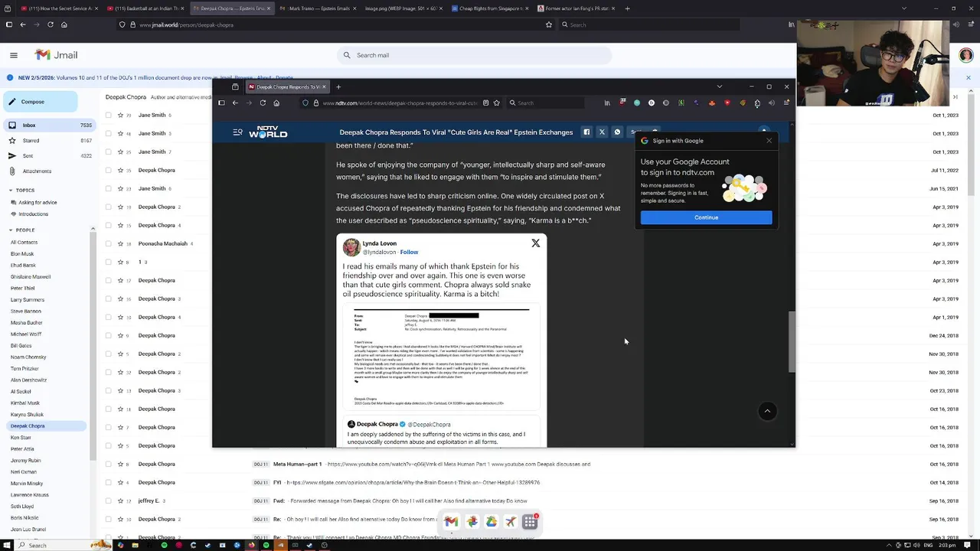The height and width of the screenshot is (551, 980).
Task: Open the Jmail main hamburger menu
Action: tap(14, 55)
